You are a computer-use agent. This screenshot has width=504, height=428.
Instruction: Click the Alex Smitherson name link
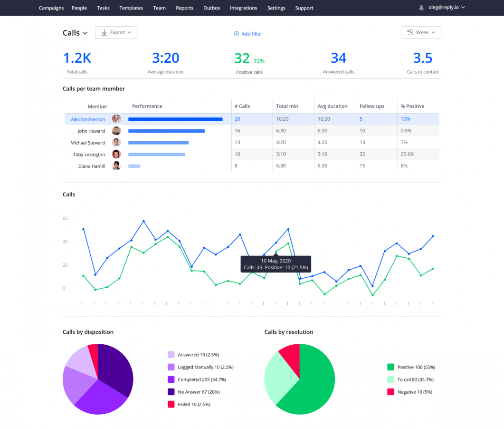point(88,119)
